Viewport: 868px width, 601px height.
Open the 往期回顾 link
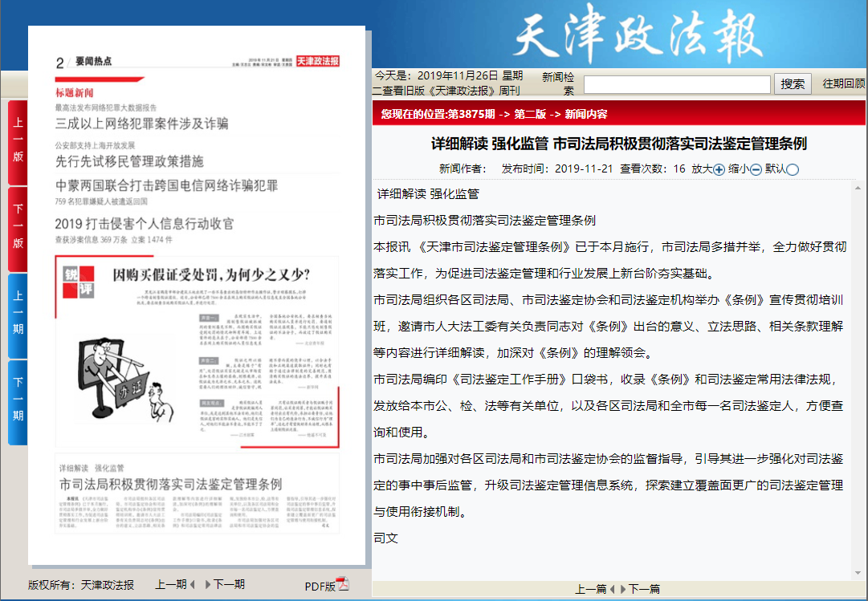[844, 83]
